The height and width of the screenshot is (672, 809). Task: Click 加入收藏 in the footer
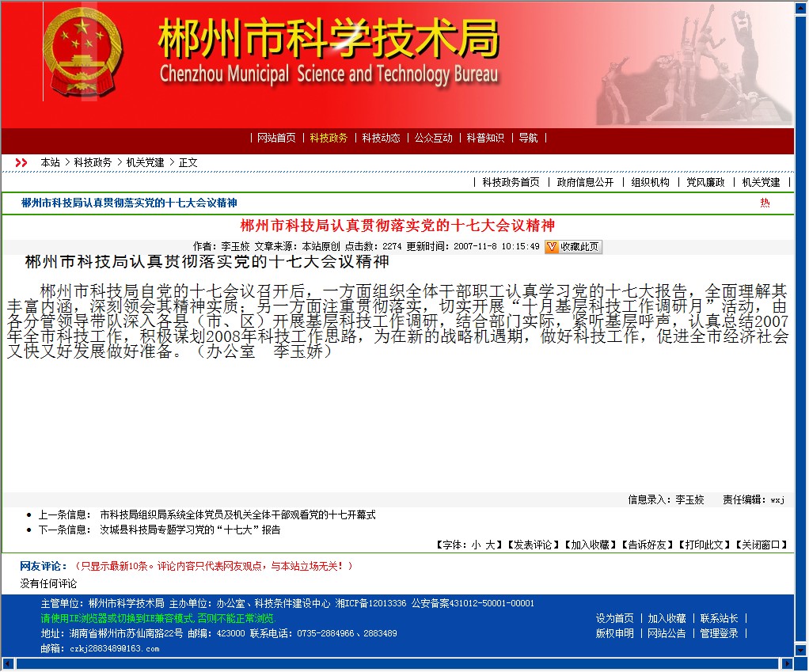(x=667, y=618)
